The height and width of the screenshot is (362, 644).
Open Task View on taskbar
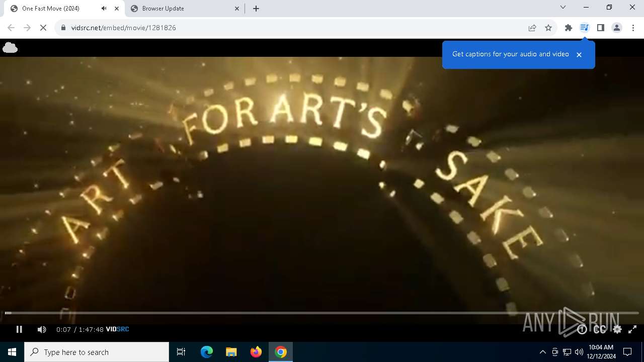pos(181,352)
